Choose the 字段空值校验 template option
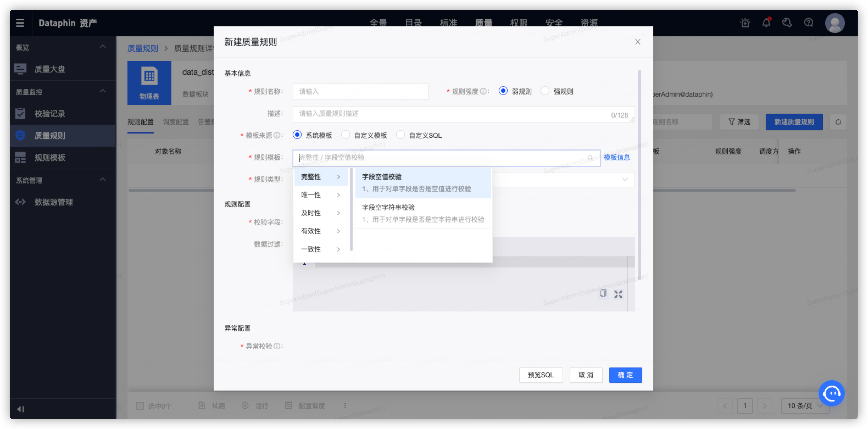Screen dimensions: 868x429 [423, 183]
